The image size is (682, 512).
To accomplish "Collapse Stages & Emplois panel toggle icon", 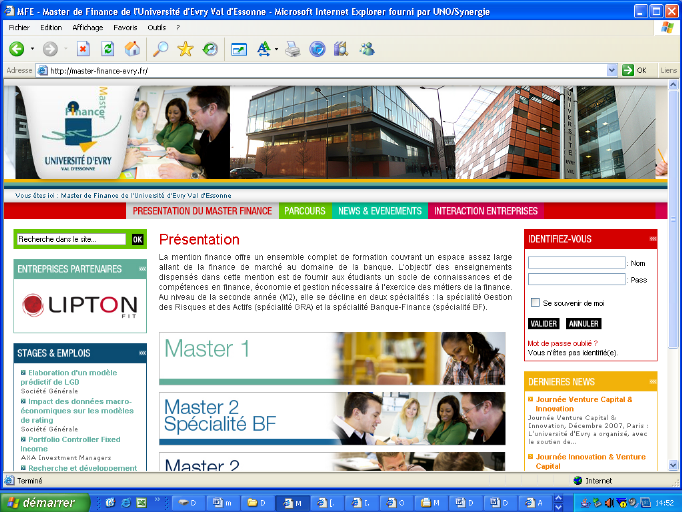I will coord(142,353).
